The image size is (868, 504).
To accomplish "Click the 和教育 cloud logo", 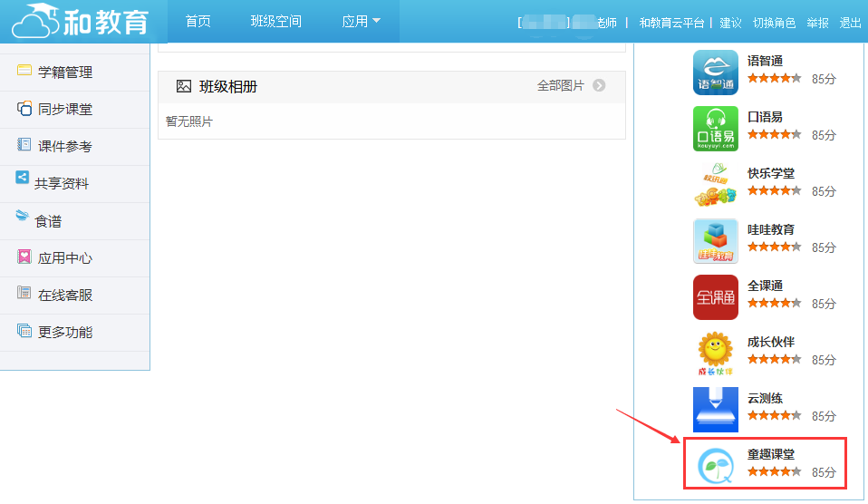I will [82, 21].
